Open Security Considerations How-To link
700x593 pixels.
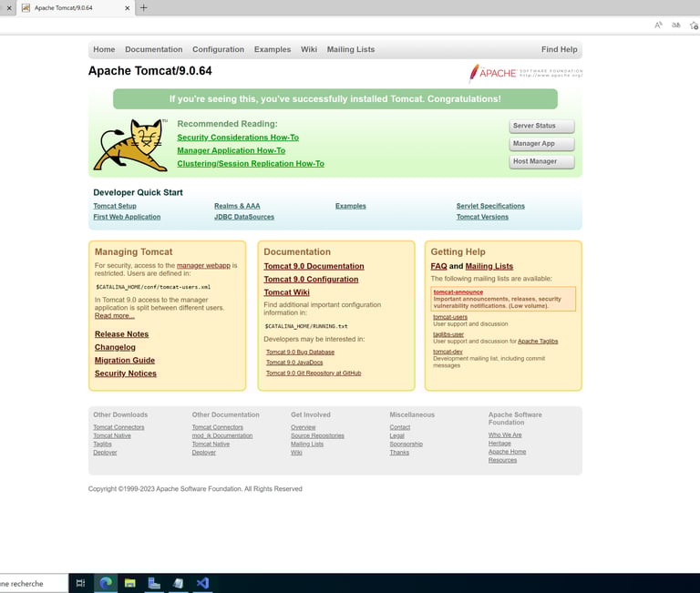(x=238, y=138)
